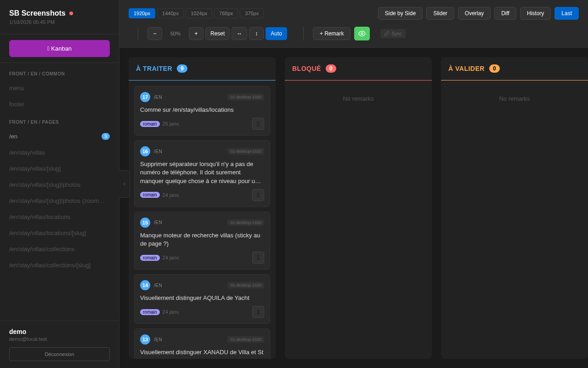Switch to Diff comparison mode
This screenshot has height=368, width=588.
[505, 13]
